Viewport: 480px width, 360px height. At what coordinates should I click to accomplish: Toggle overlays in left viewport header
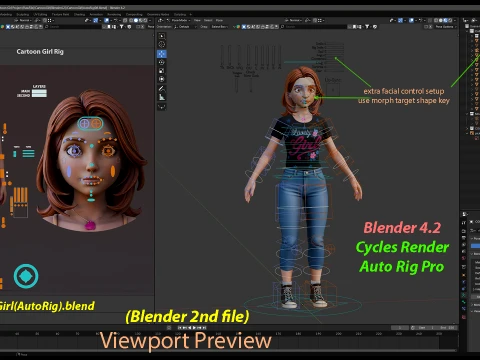coord(106,20)
